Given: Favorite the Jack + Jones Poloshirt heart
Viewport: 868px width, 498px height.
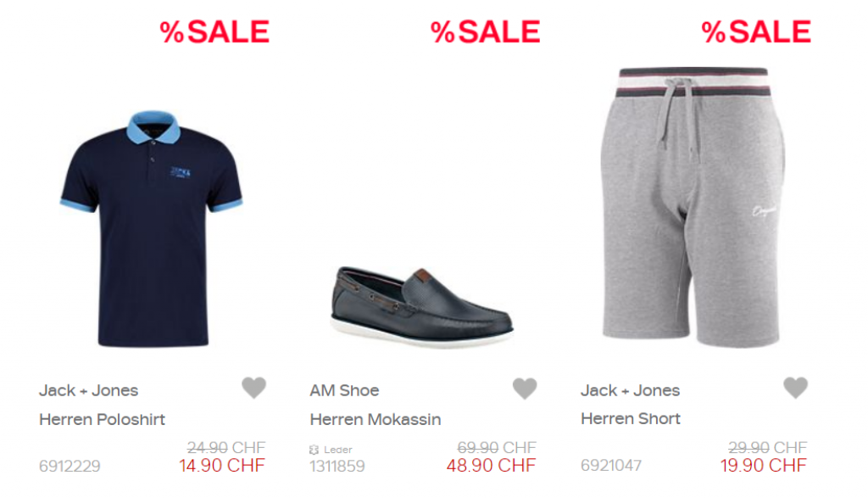Looking at the screenshot, I should point(254,388).
